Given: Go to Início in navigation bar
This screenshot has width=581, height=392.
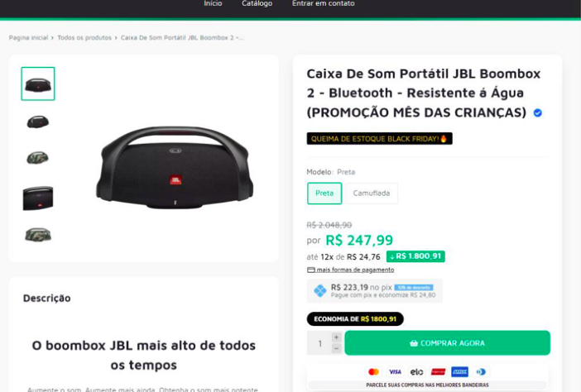Looking at the screenshot, I should point(213,3).
